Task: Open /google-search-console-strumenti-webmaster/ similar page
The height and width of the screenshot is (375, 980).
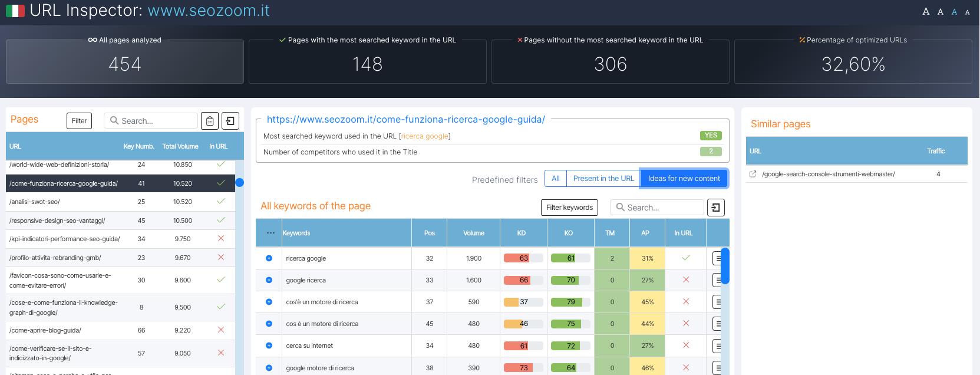Action: click(x=829, y=174)
